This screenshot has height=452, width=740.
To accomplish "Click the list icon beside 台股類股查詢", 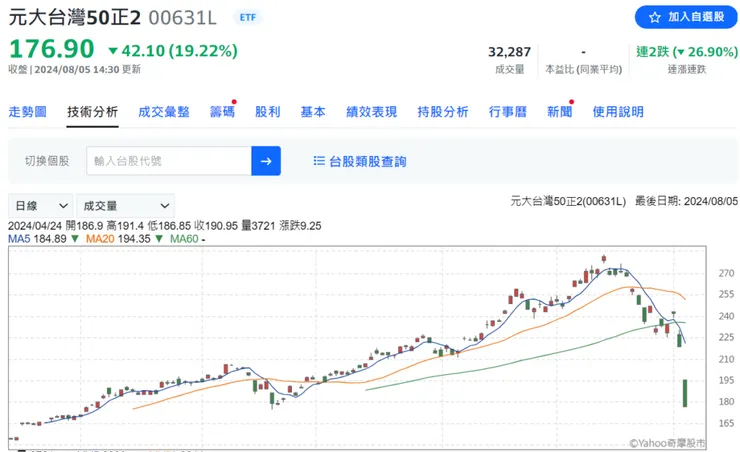I will [319, 161].
